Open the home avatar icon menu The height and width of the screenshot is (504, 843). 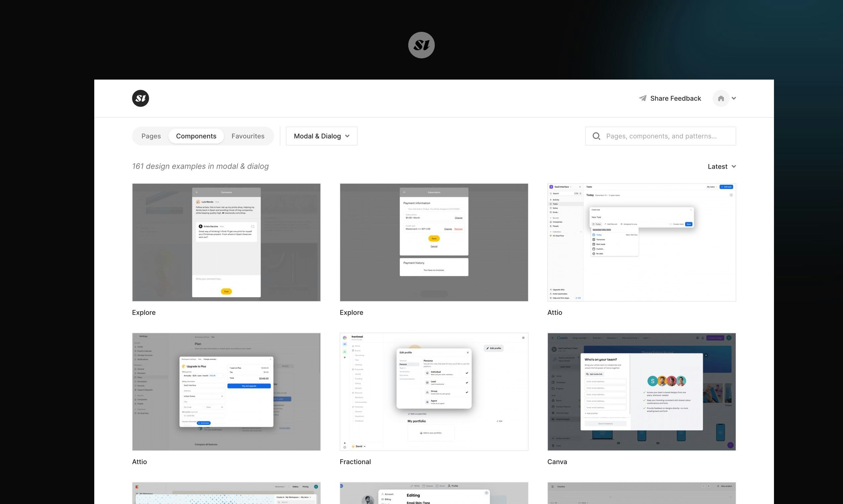coord(721,98)
